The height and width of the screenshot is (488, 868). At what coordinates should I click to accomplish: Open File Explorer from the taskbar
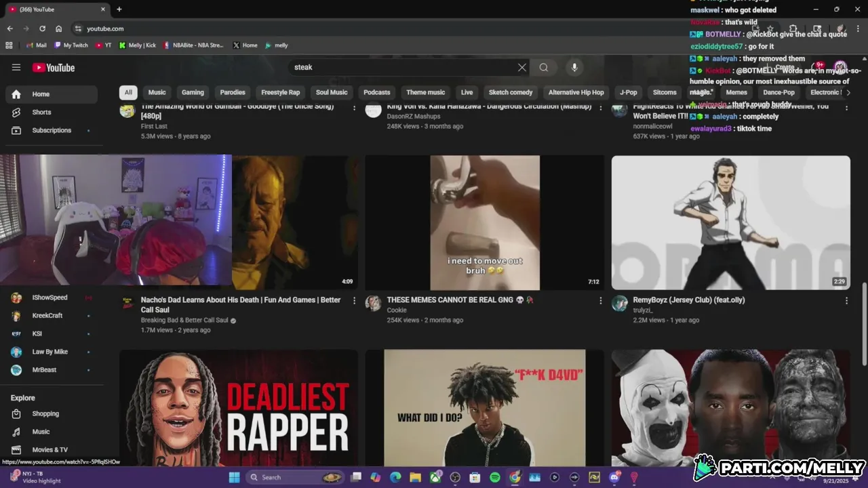[415, 477]
